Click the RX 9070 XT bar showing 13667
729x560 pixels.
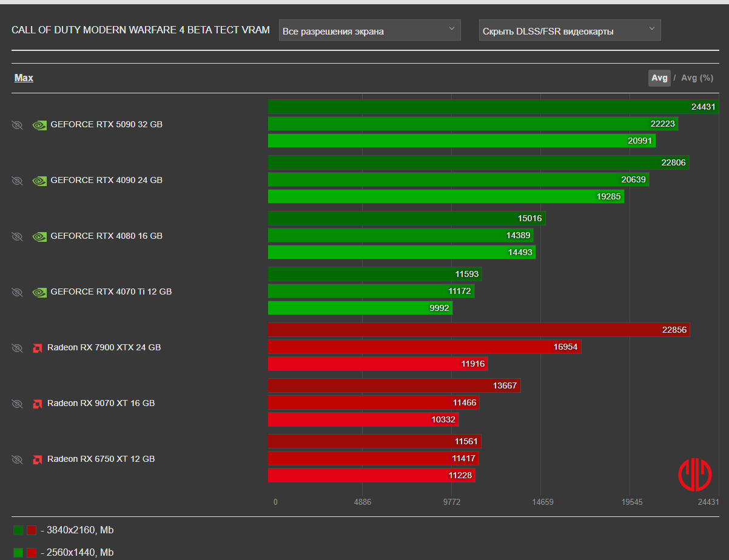tap(394, 385)
